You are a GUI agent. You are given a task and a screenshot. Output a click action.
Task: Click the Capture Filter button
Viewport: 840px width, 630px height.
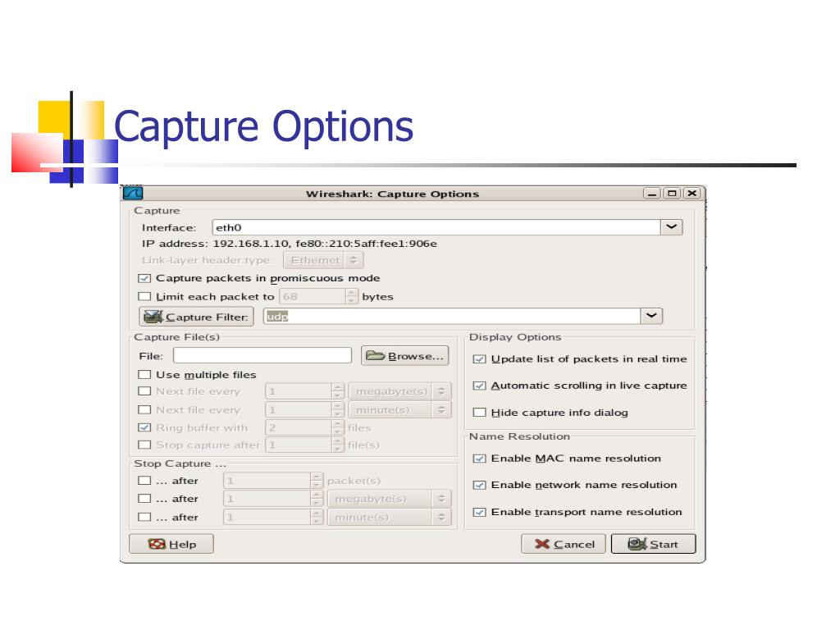pos(196,317)
